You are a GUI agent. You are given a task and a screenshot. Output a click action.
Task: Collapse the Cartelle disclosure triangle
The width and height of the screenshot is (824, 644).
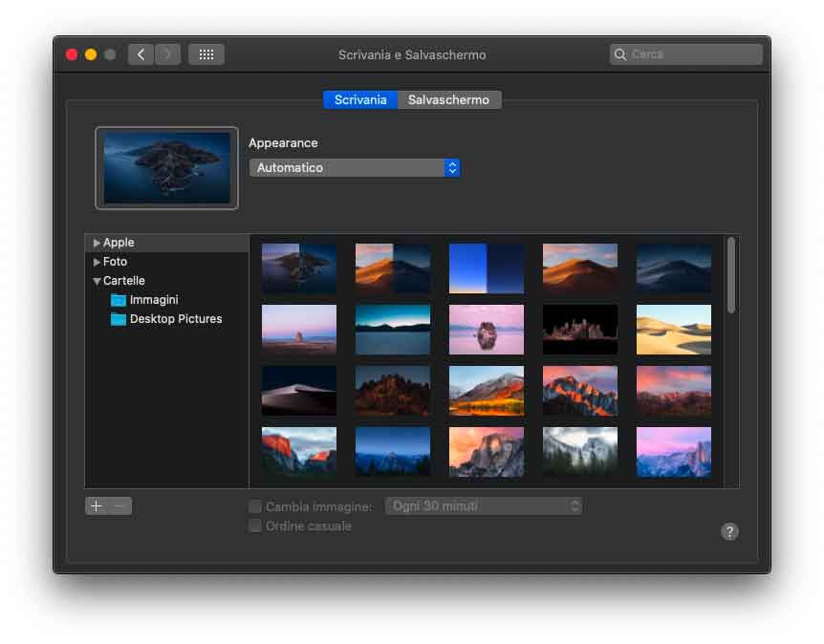coord(97,281)
